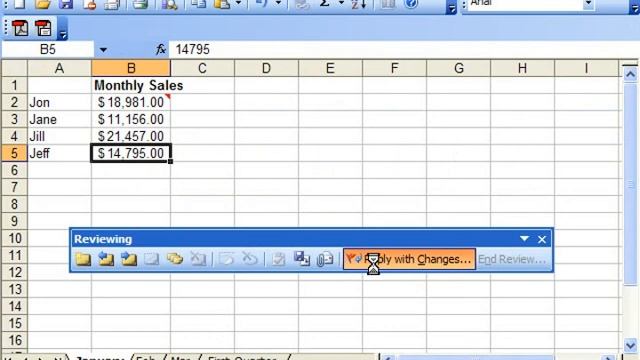Open the Arial font name dropdown
The width and height of the screenshot is (640, 360).
tap(588, 4)
